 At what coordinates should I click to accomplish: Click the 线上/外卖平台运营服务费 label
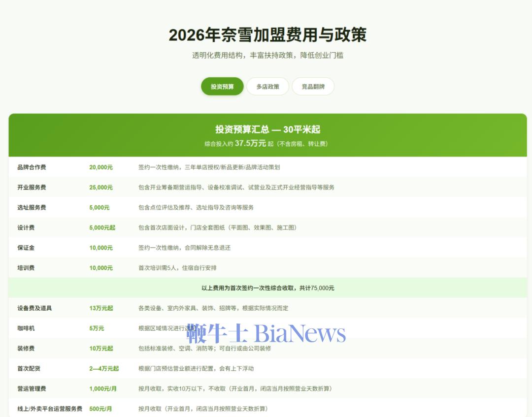(x=50, y=409)
